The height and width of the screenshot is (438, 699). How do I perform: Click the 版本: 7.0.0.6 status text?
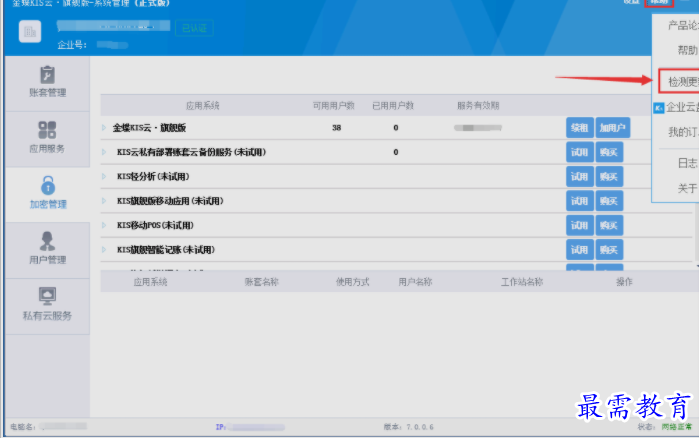click(408, 427)
